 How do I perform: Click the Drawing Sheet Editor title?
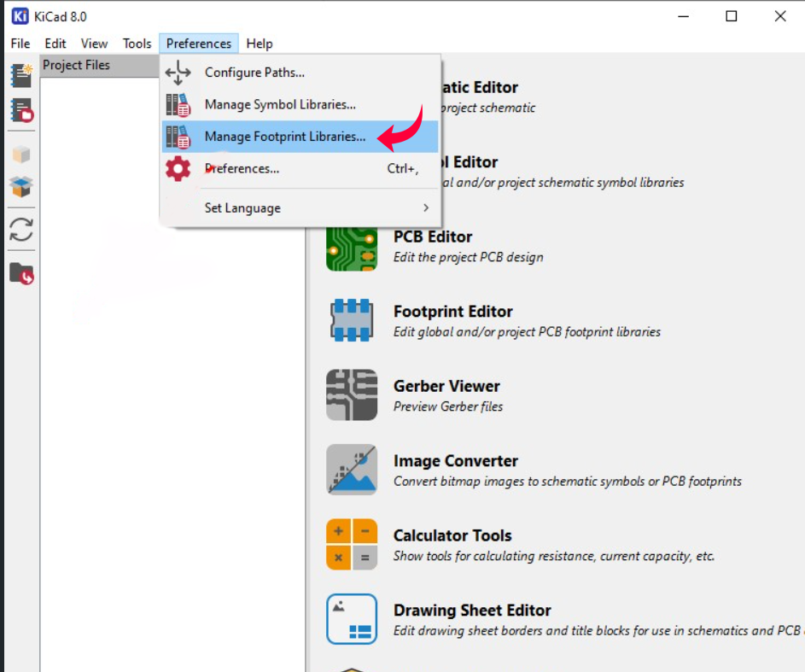point(472,611)
